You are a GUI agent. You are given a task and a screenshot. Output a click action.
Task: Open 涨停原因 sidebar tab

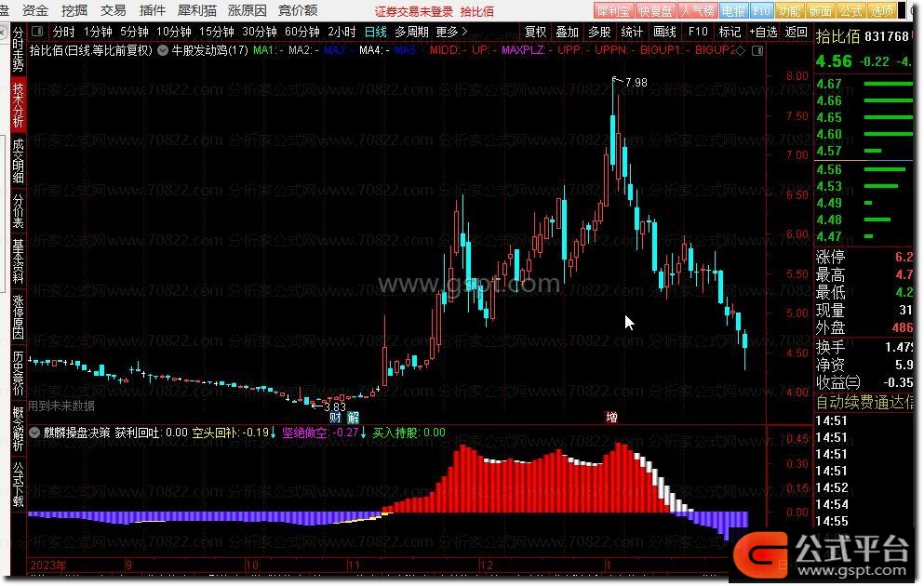[19, 317]
